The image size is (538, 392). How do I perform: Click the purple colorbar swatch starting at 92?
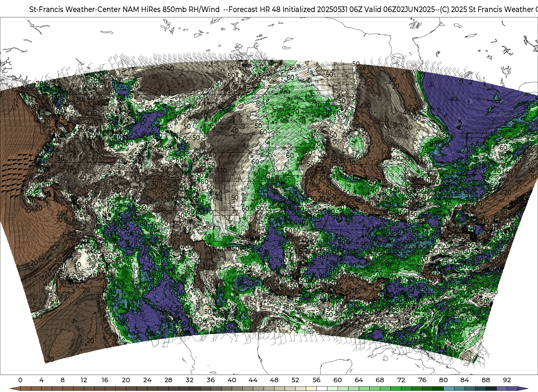512,389
